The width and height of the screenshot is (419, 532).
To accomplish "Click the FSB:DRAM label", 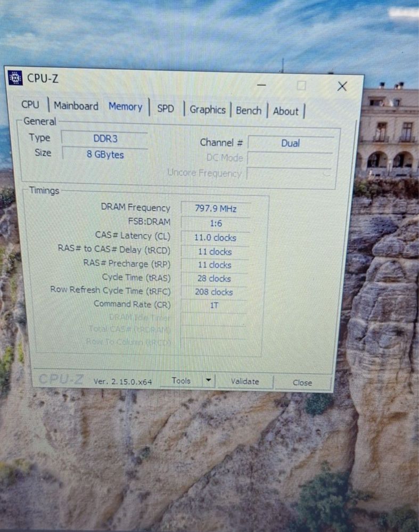I will (149, 222).
